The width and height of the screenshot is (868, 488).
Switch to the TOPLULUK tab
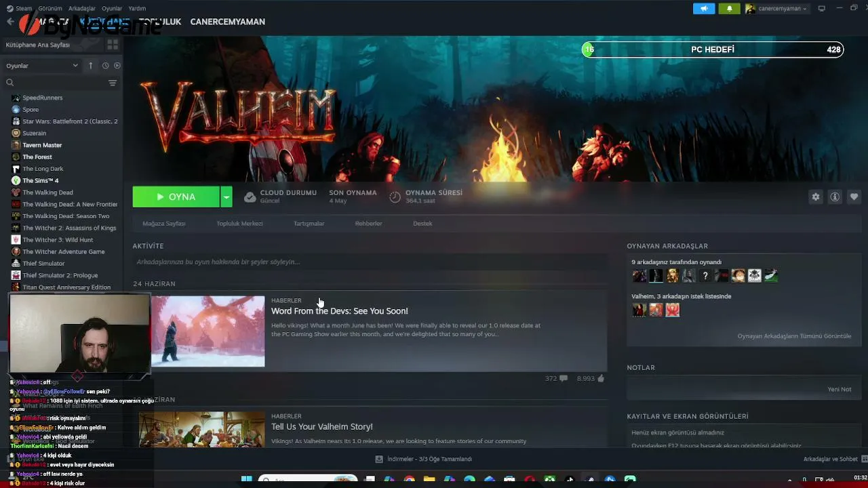pyautogui.click(x=160, y=22)
